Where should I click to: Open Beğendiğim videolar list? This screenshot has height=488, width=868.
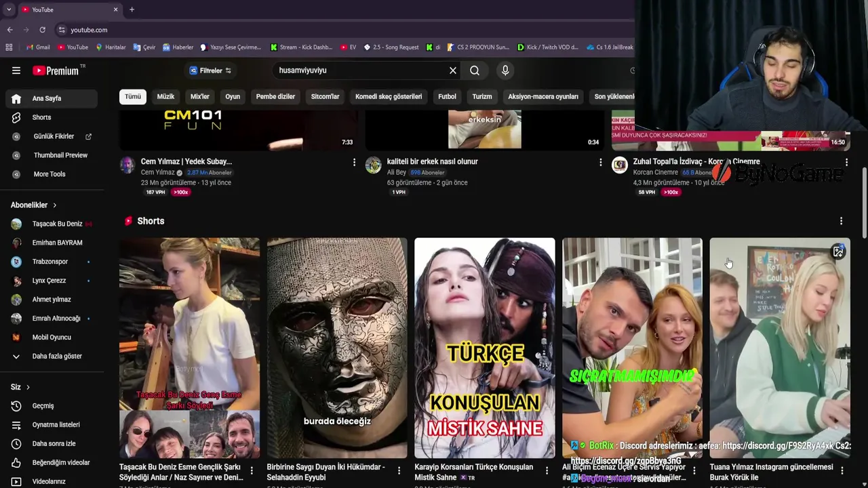tap(52, 463)
